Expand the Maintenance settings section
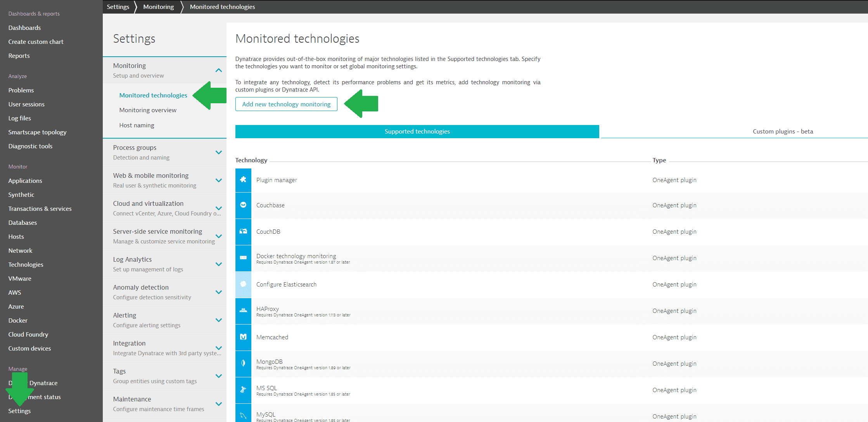Image resolution: width=868 pixels, height=422 pixels. (x=219, y=404)
